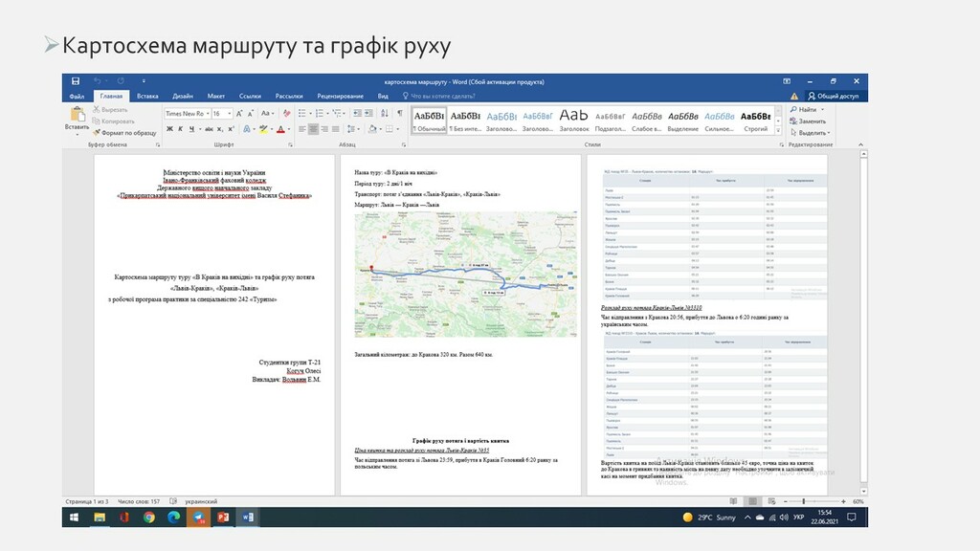Open Telegram from the Windows taskbar
This screenshot has height=551, width=980.
[199, 517]
